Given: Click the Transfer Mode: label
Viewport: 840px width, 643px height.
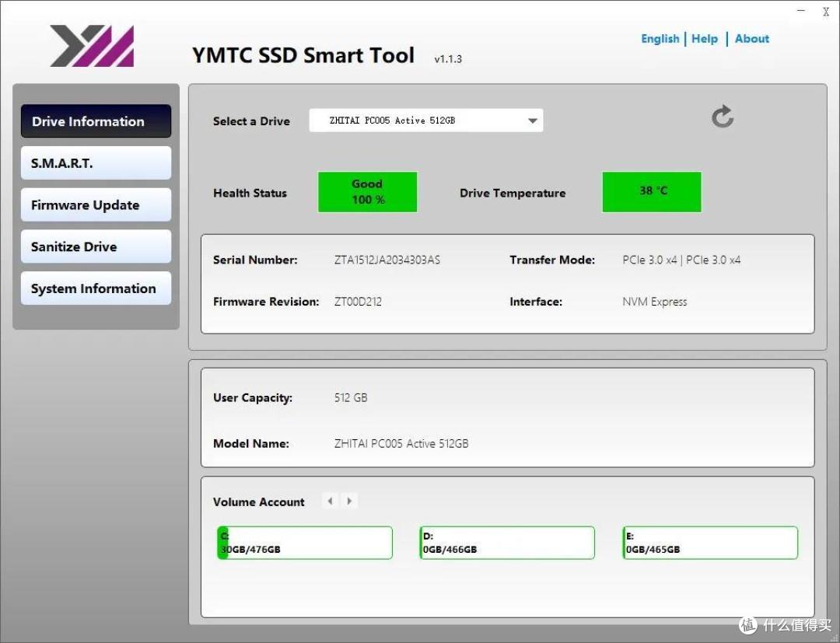Looking at the screenshot, I should [x=552, y=260].
